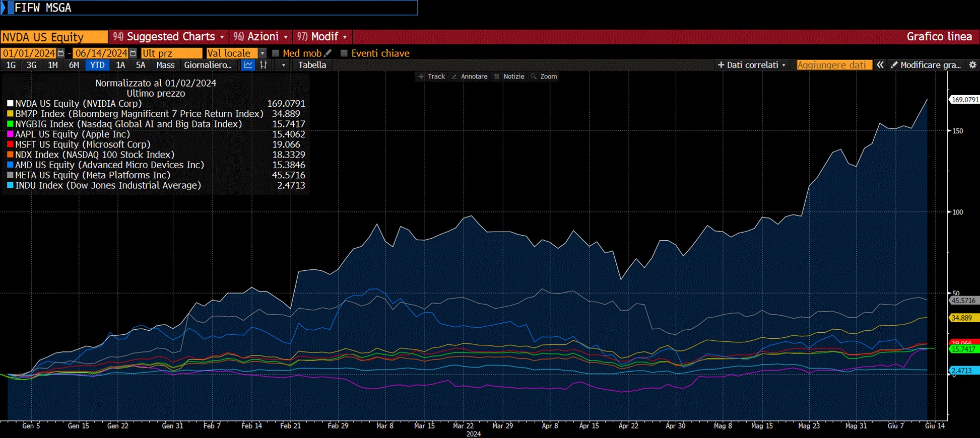The height and width of the screenshot is (438, 980).
Task: Click the 169.0791 right-axis price tag
Action: [964, 100]
